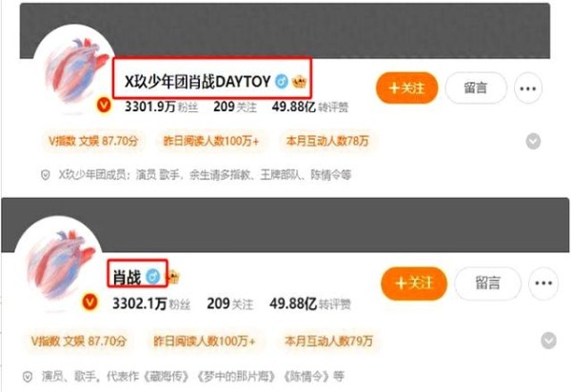Click the V指数 文娱 87.70分 tag in top profile
571x392 pixels.
tap(93, 141)
